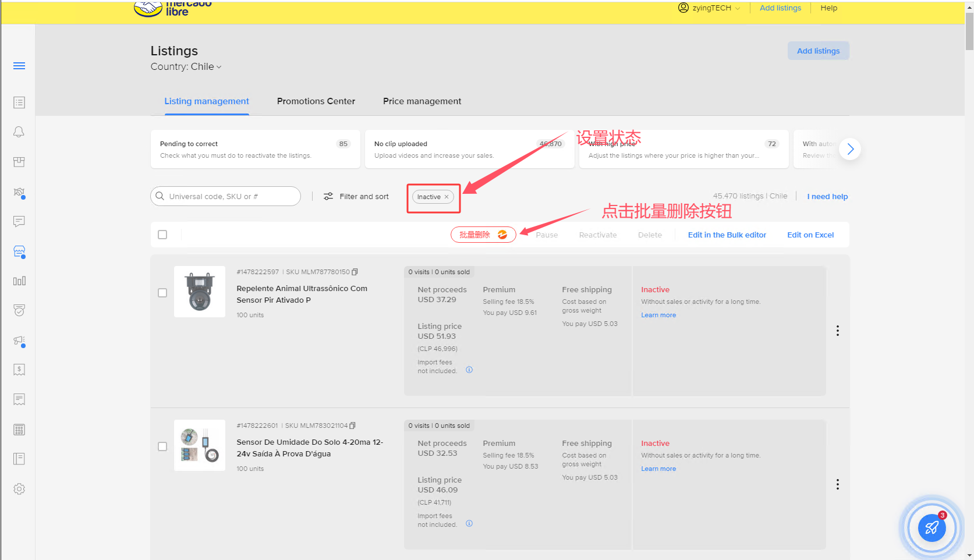Image resolution: width=974 pixels, height=560 pixels.
Task: Expand the Country: Chile dropdown
Action: (x=186, y=67)
